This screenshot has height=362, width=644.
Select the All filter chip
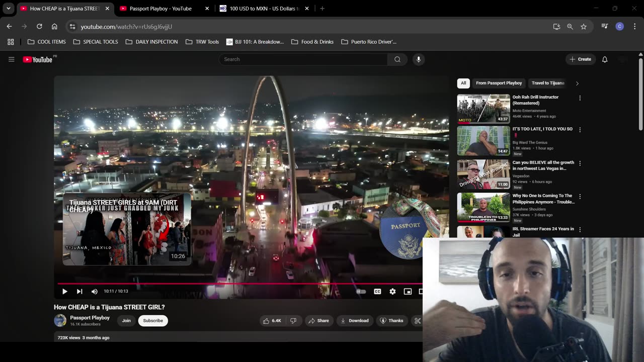coord(463,83)
